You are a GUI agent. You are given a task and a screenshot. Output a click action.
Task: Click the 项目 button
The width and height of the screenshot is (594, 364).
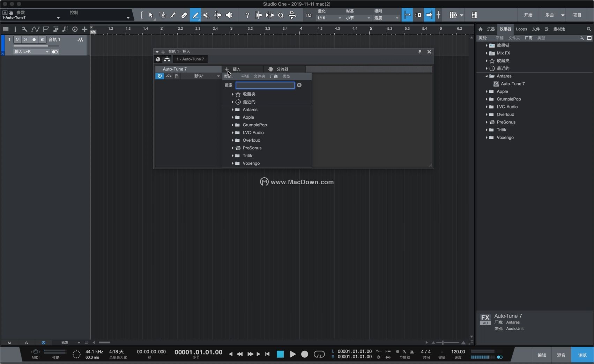(x=577, y=15)
